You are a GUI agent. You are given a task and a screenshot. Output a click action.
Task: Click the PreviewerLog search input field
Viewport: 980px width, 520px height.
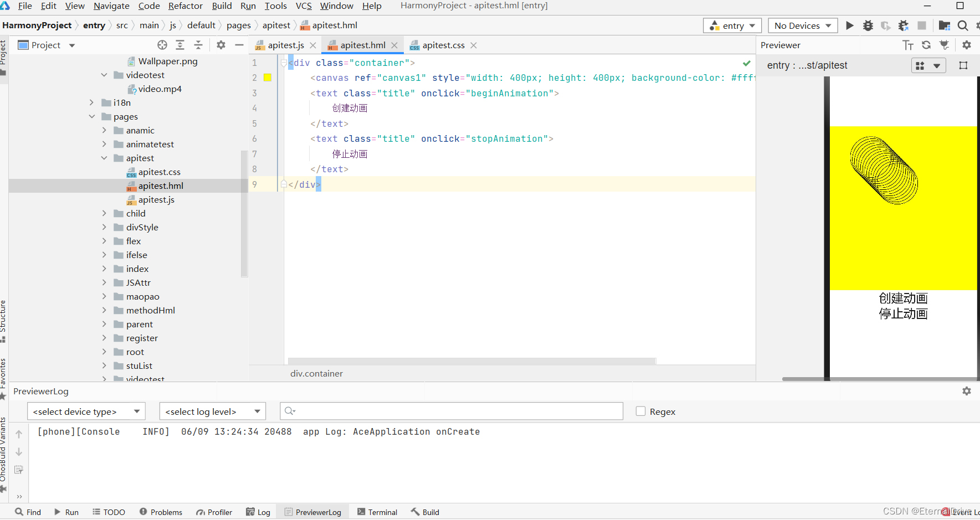tap(451, 411)
